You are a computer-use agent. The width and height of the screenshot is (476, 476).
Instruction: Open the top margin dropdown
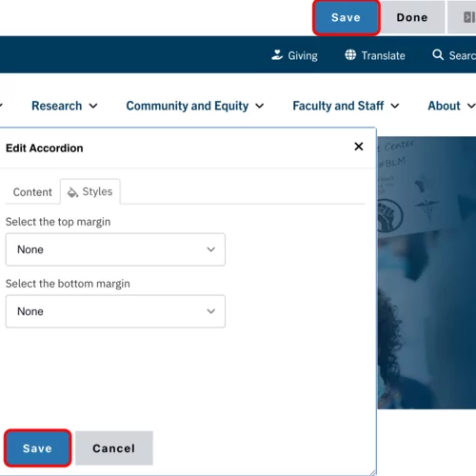pyautogui.click(x=115, y=249)
